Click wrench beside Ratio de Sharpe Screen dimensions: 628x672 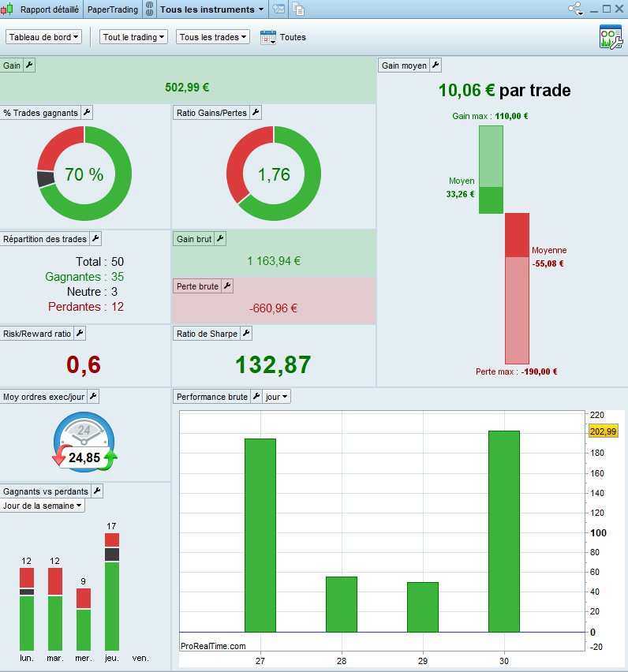pyautogui.click(x=246, y=334)
